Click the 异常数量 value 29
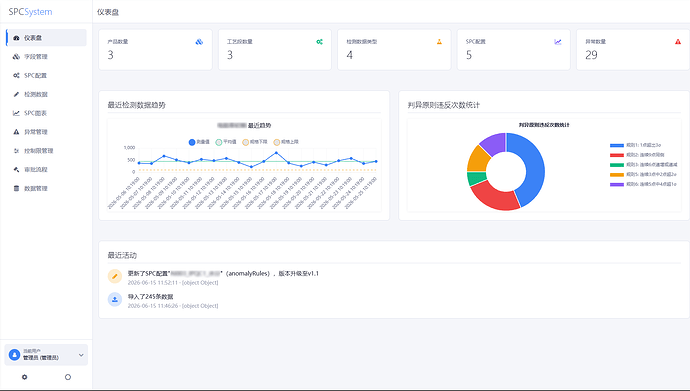Viewport: 690px width, 391px height. (x=591, y=55)
